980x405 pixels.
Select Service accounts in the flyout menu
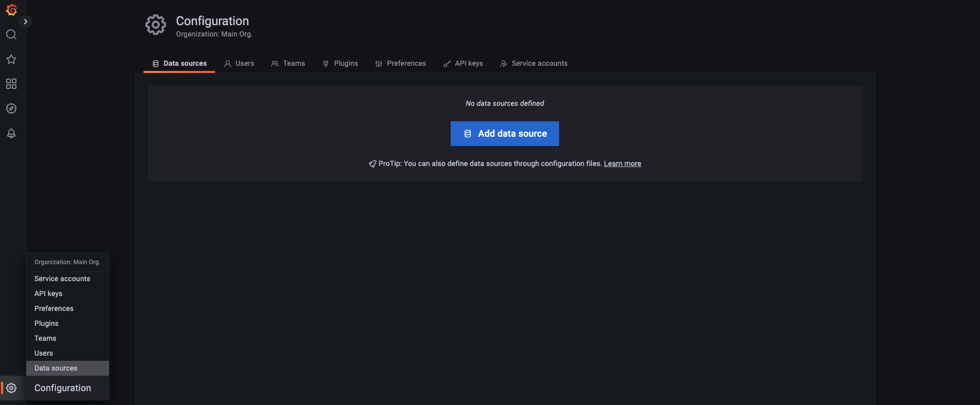point(68,279)
